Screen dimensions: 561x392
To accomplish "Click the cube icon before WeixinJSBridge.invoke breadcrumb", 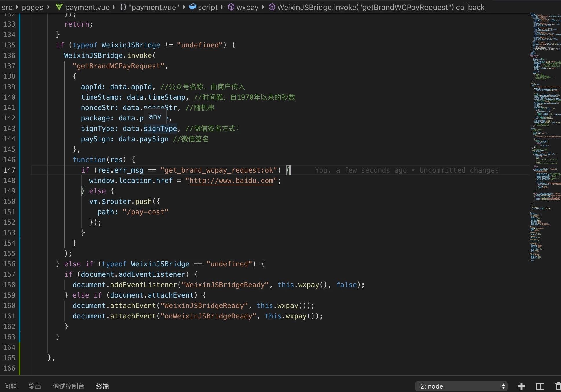I will pos(272,7).
